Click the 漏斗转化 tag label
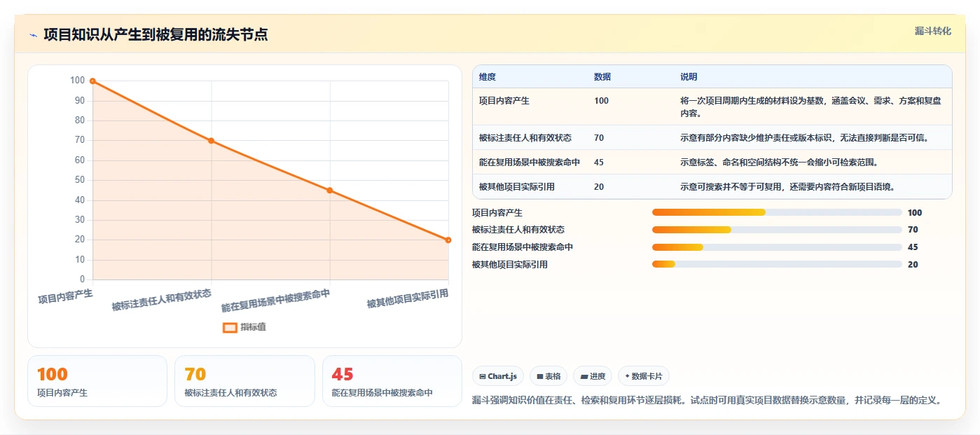The image size is (980, 435). pos(932,31)
